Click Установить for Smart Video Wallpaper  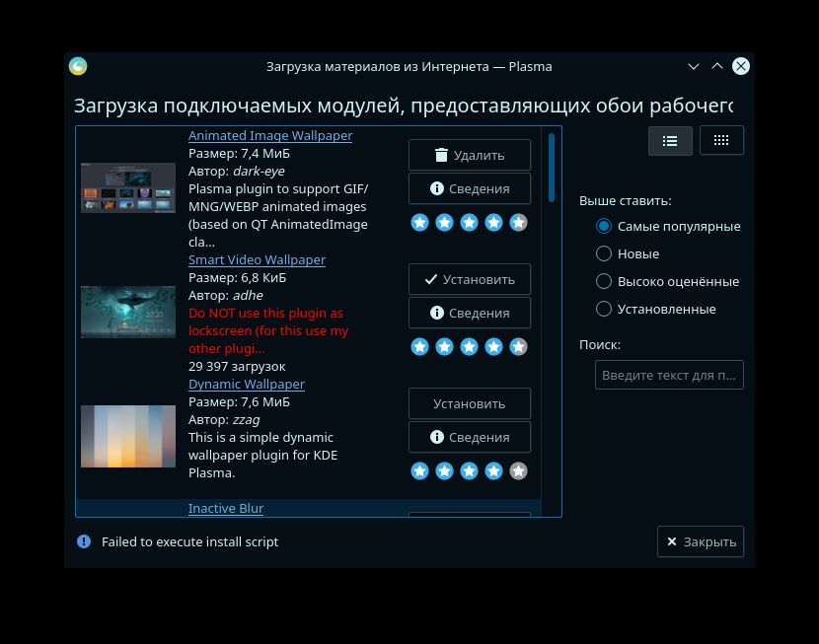click(x=470, y=279)
